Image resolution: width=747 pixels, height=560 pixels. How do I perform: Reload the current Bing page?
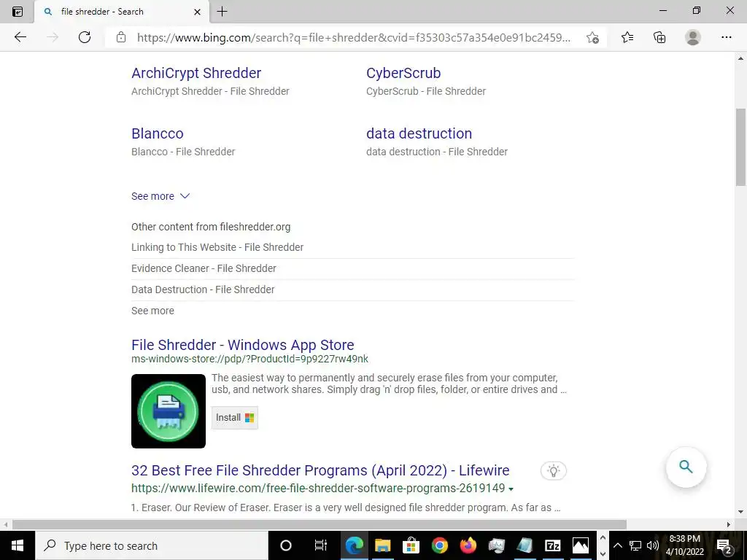(85, 37)
